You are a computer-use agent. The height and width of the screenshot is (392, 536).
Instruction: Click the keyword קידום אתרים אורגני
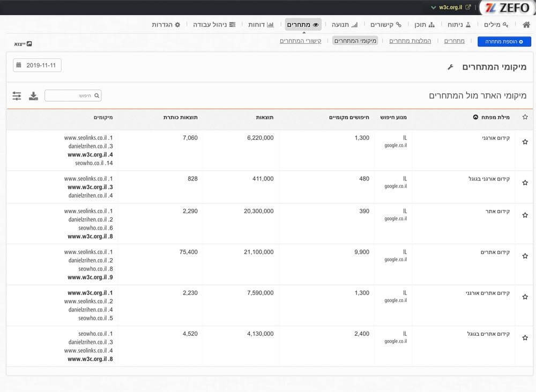[488, 293]
